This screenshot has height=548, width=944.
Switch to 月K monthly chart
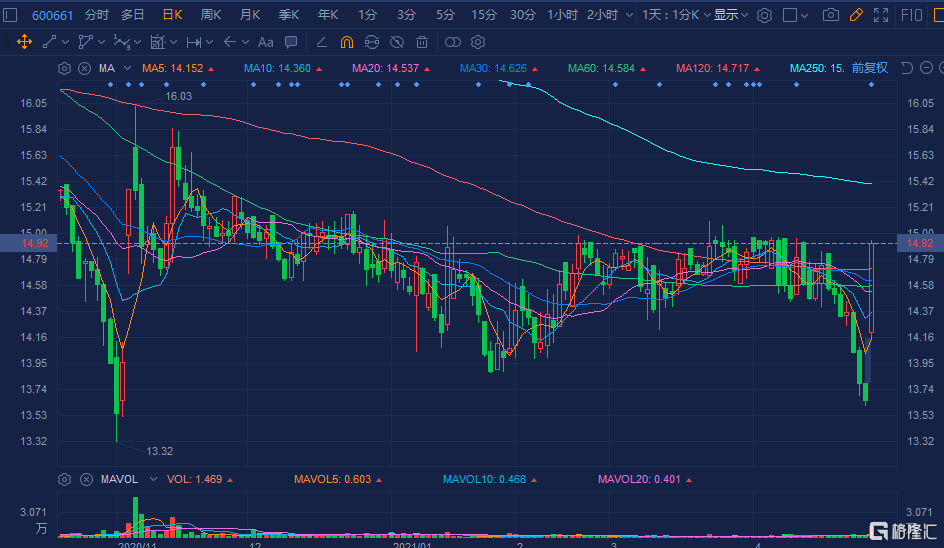(x=250, y=15)
